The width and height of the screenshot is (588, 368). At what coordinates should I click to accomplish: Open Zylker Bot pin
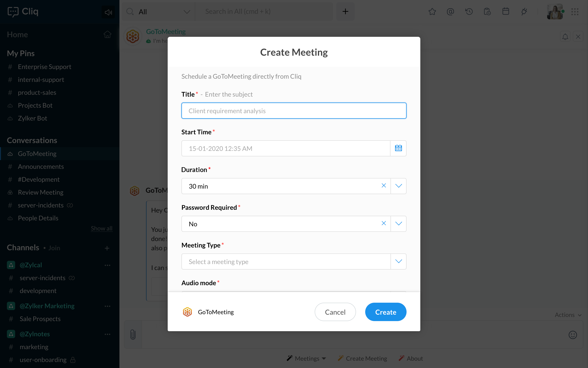(x=33, y=118)
